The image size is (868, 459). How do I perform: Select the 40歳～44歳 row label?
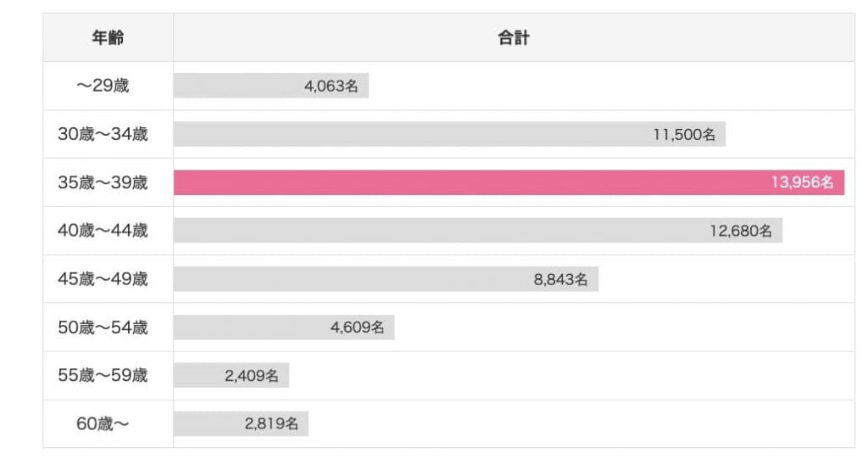point(103,231)
